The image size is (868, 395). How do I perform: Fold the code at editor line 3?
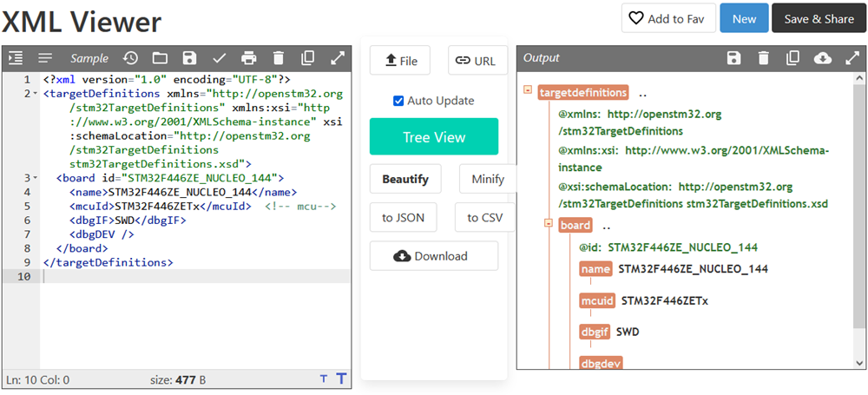tap(35, 178)
